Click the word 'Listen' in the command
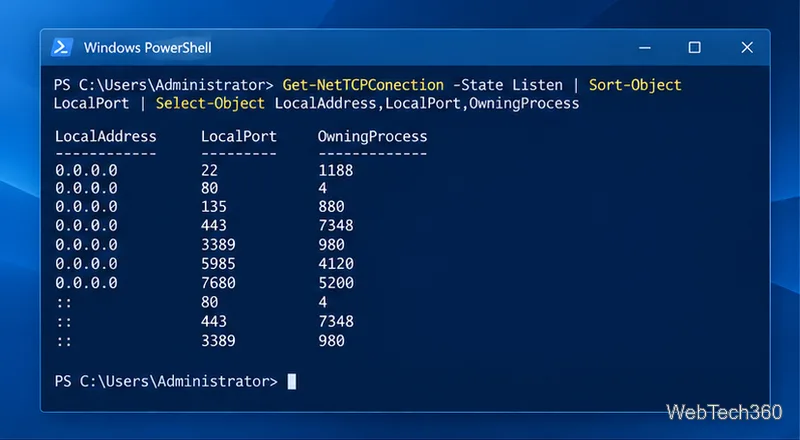 click(537, 85)
